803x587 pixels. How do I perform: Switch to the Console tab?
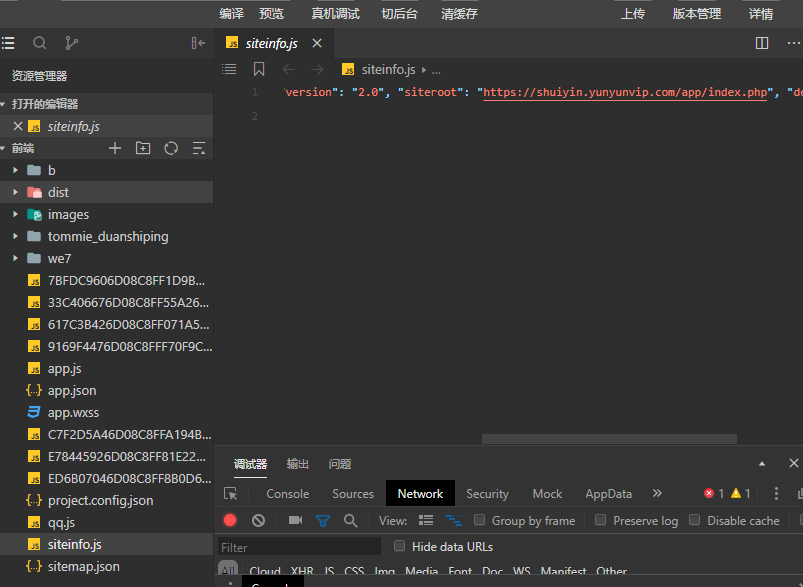288,494
